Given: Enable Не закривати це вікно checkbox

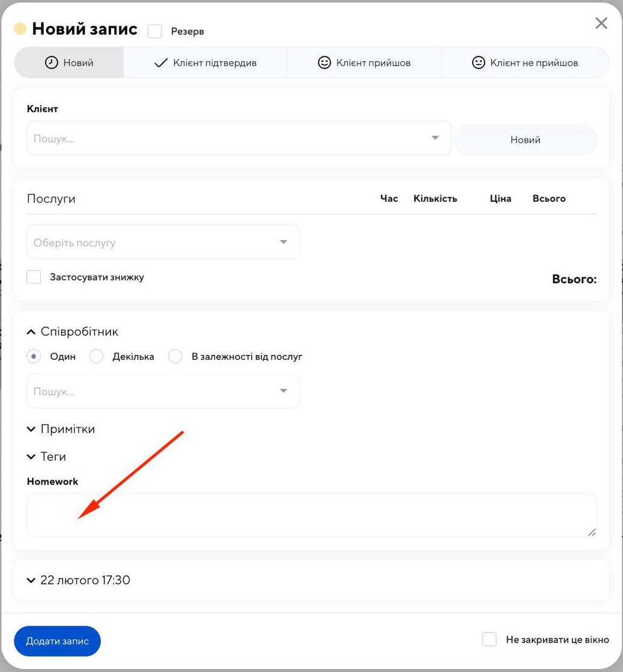Looking at the screenshot, I should (x=490, y=640).
